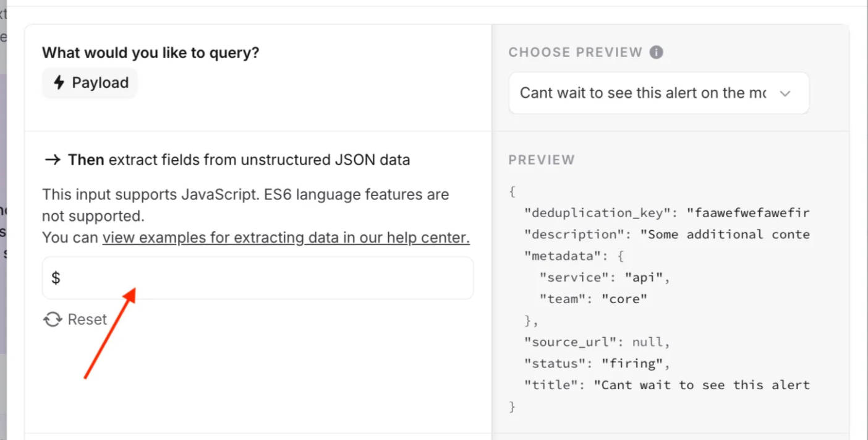The width and height of the screenshot is (868, 440).
Task: Click the "title" line in preview JSON
Action: pyautogui.click(x=666, y=385)
